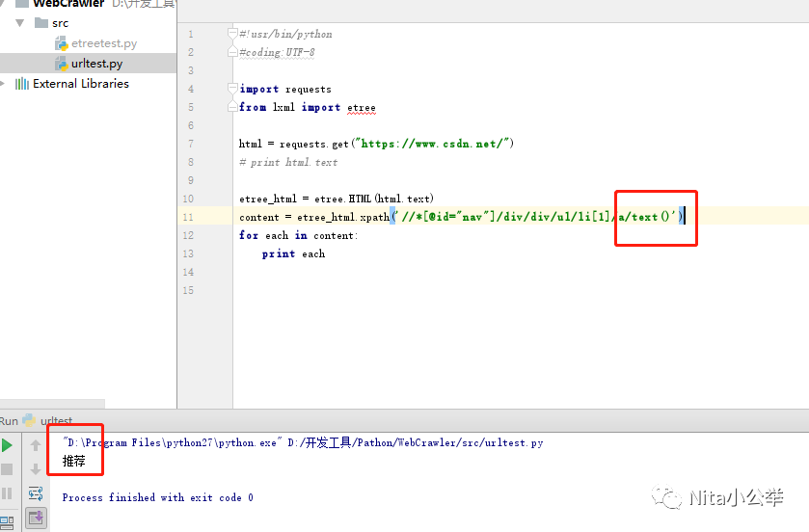This screenshot has height=532, width=809.
Task: Collapse the import fold marker on line 4
Action: click(232, 89)
